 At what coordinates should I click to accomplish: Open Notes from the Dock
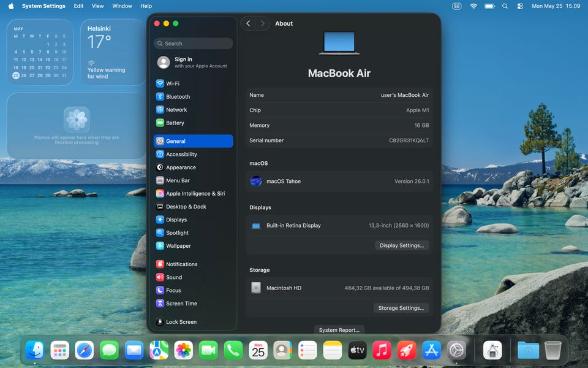(332, 350)
